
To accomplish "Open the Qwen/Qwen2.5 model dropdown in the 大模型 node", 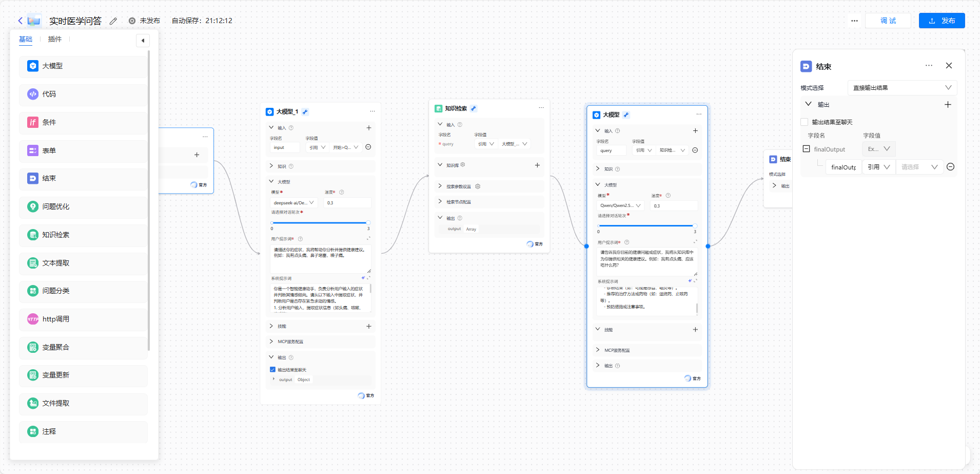I will pos(621,205).
